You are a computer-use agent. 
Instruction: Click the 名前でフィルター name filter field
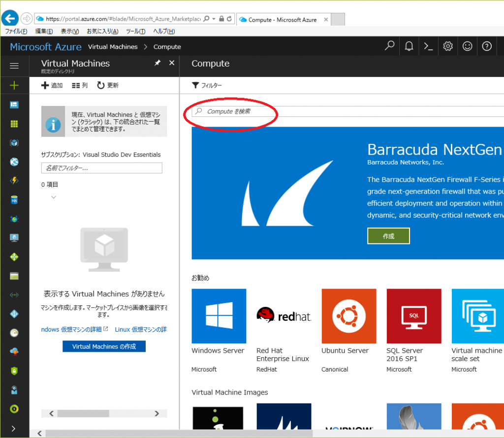coord(101,168)
